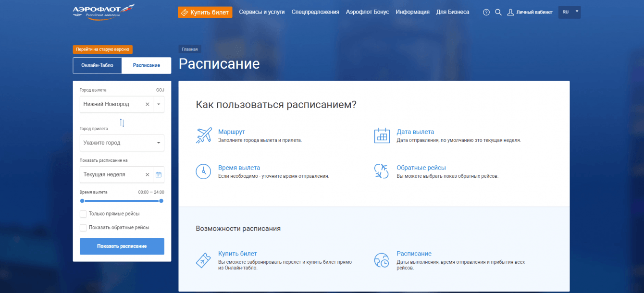Open the Обратные рейсы help link
The height and width of the screenshot is (293, 644).
(x=421, y=168)
